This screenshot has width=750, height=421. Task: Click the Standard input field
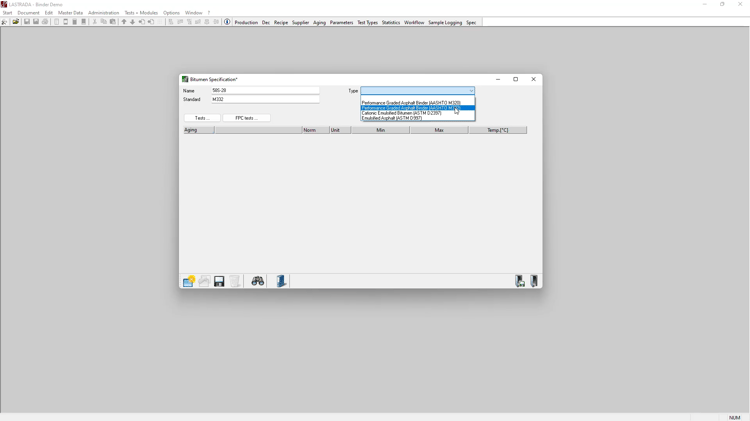265,100
